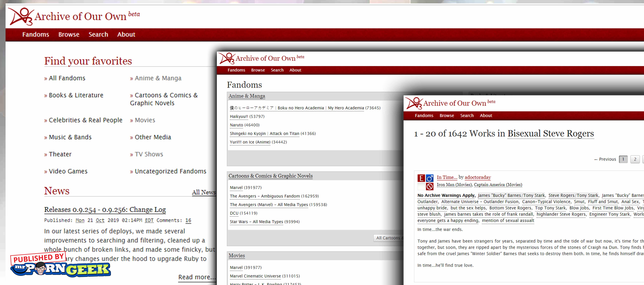Click the blue male/male category symbol icon

pyautogui.click(x=430, y=178)
